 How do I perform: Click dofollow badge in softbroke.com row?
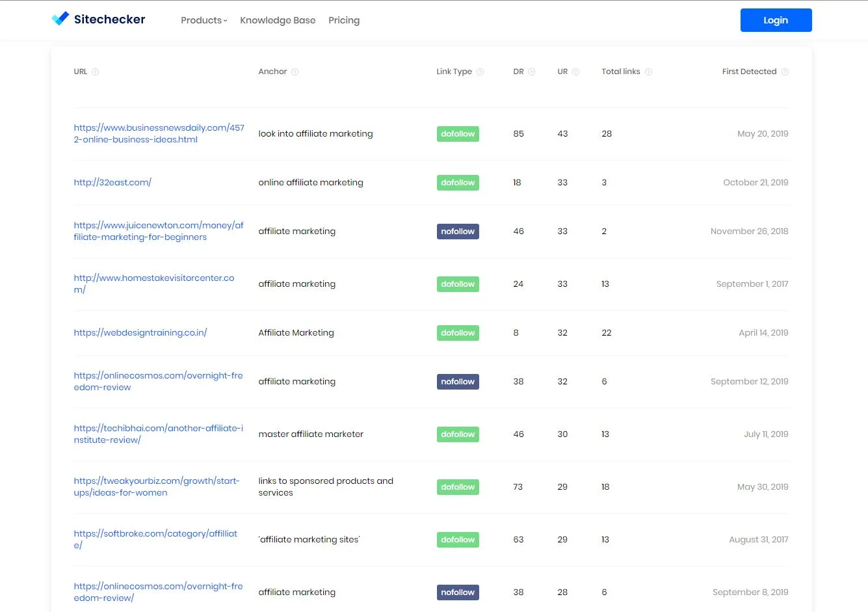[x=458, y=540]
